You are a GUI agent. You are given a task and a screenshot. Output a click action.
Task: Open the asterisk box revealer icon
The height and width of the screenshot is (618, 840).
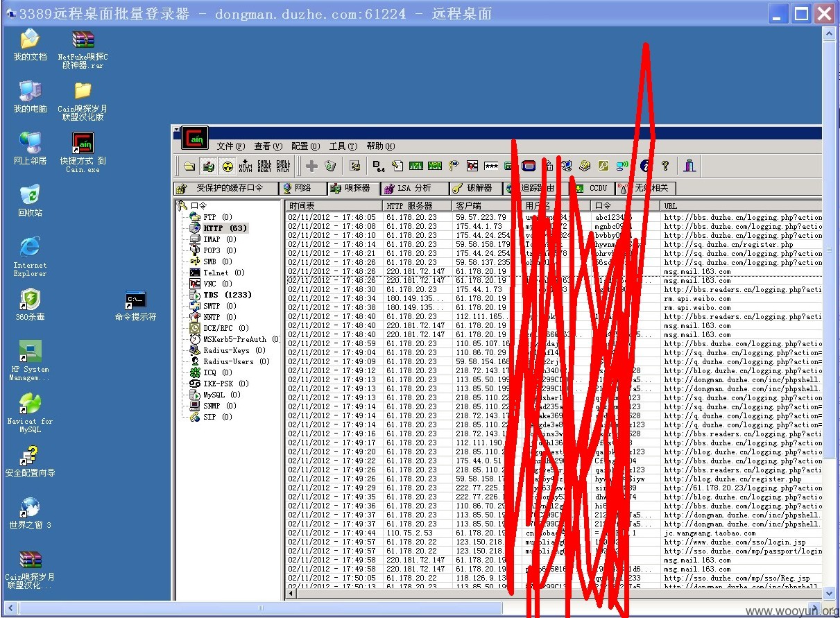pos(491,166)
